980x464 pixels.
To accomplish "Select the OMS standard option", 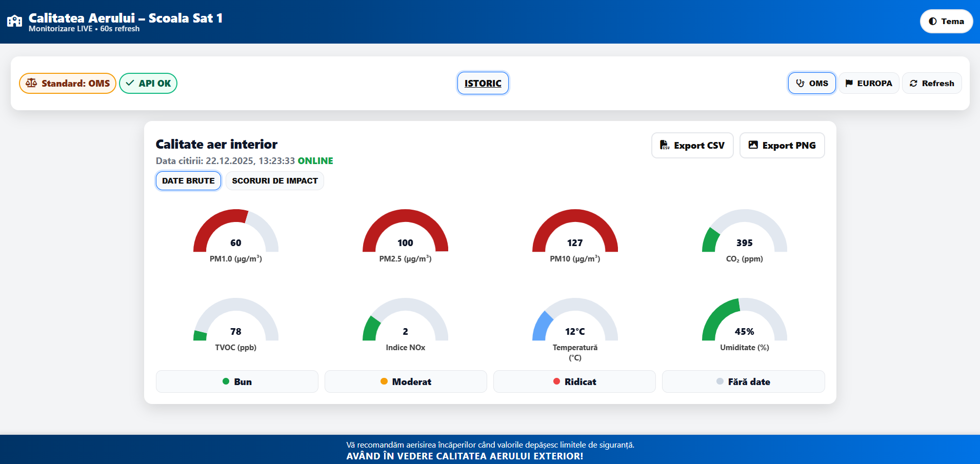I will pyautogui.click(x=812, y=83).
